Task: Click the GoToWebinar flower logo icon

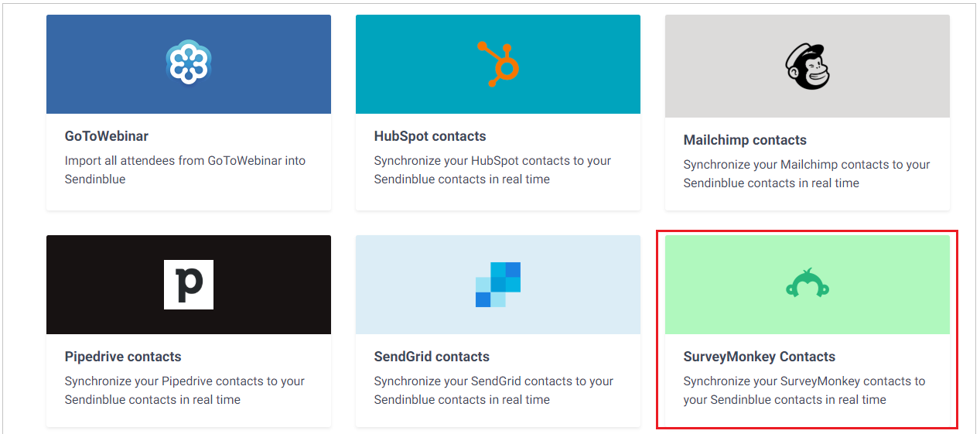Action: tap(188, 63)
